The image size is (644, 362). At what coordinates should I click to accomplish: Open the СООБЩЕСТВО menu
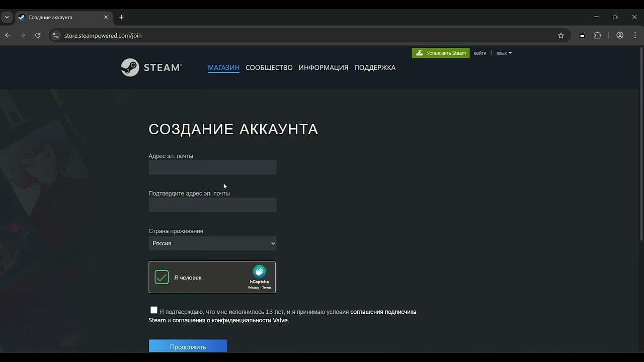269,67
